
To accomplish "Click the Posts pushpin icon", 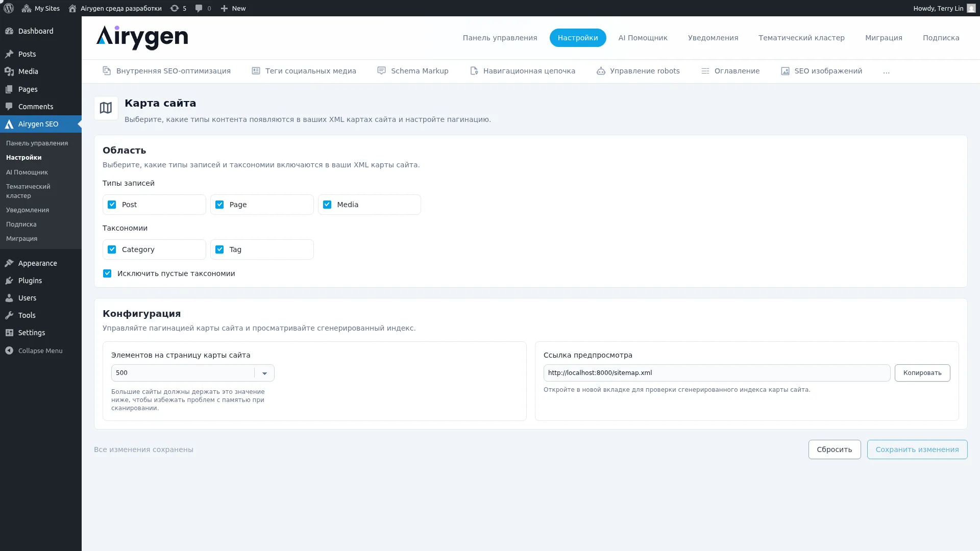I will click(9, 54).
